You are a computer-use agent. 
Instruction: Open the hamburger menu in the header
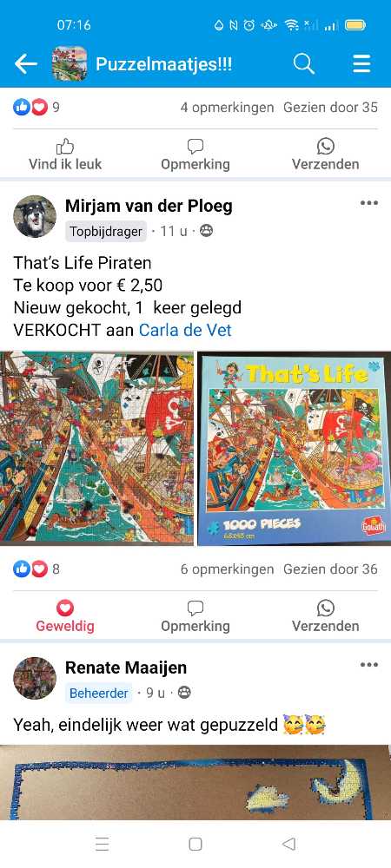coord(361,64)
